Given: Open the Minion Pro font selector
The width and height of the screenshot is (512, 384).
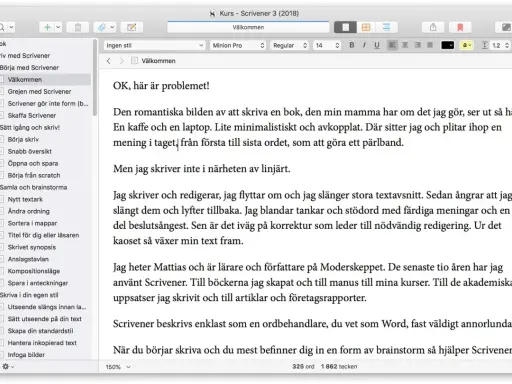Looking at the screenshot, I should click(238, 45).
